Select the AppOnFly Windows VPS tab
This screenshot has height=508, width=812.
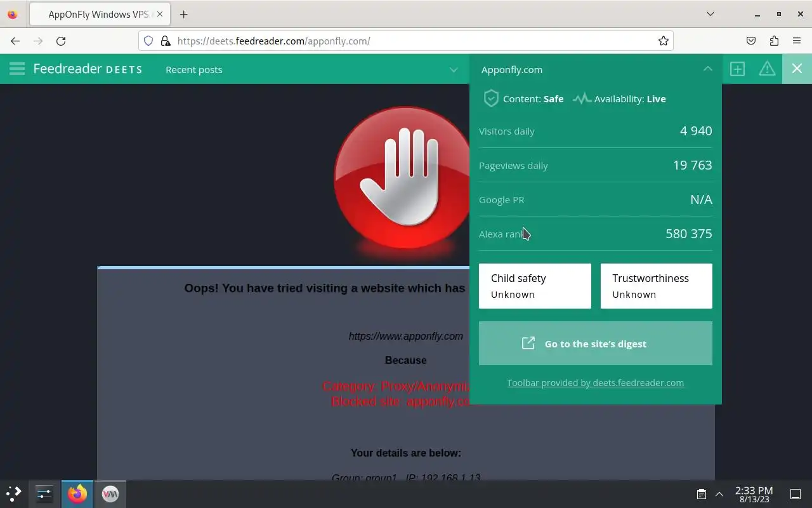point(99,14)
